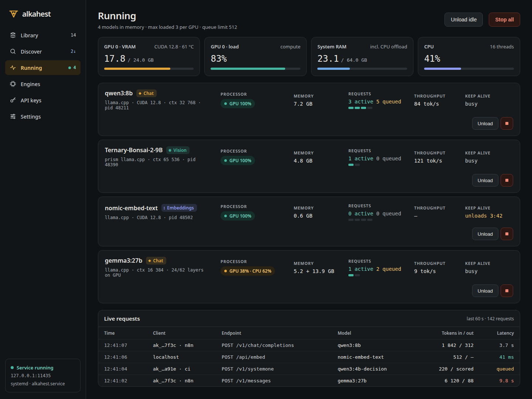Screen dimensions: 532x399
Task: Open the Library section icon
Action: 13,35
